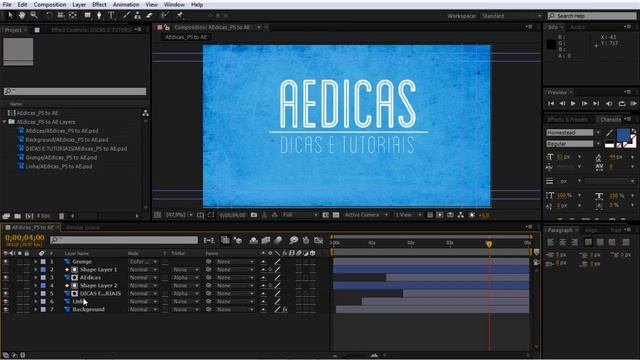Click the blue fill color swatch
Image resolution: width=640 pixels, height=360 pixels.
623,134
